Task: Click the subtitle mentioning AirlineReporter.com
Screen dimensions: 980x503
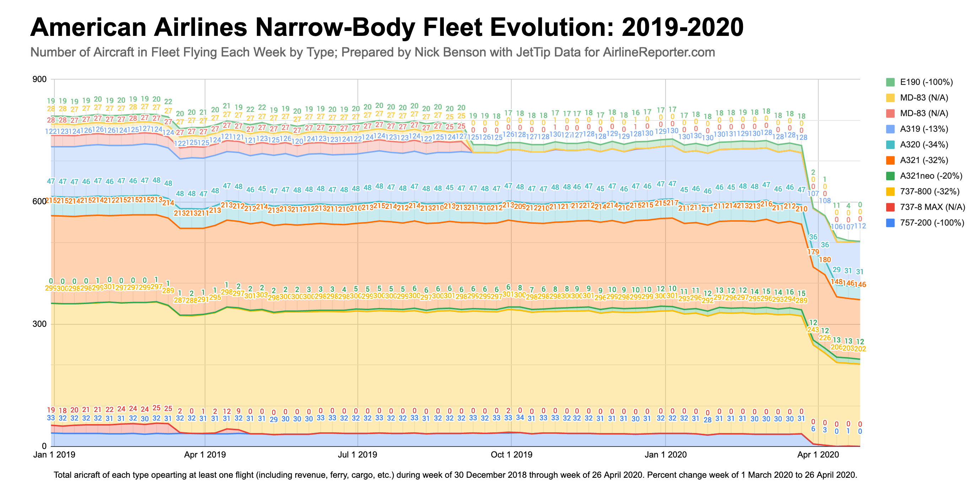Action: coord(372,52)
